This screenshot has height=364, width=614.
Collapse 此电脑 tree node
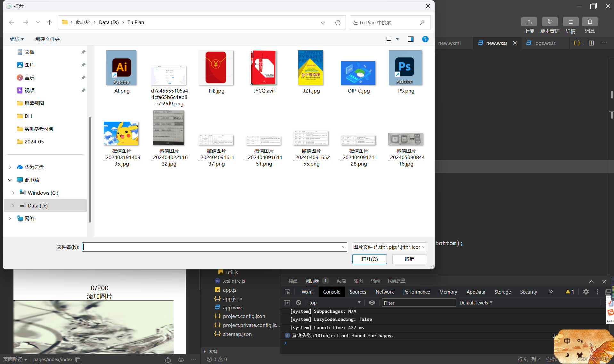click(10, 180)
